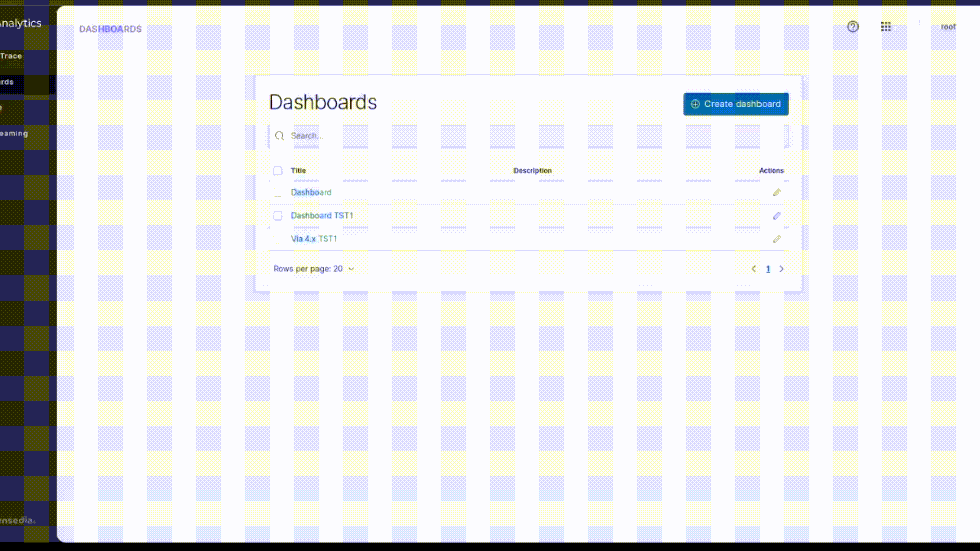Open the Dashboard TST1 link
The height and width of the screenshot is (551, 980).
click(322, 215)
